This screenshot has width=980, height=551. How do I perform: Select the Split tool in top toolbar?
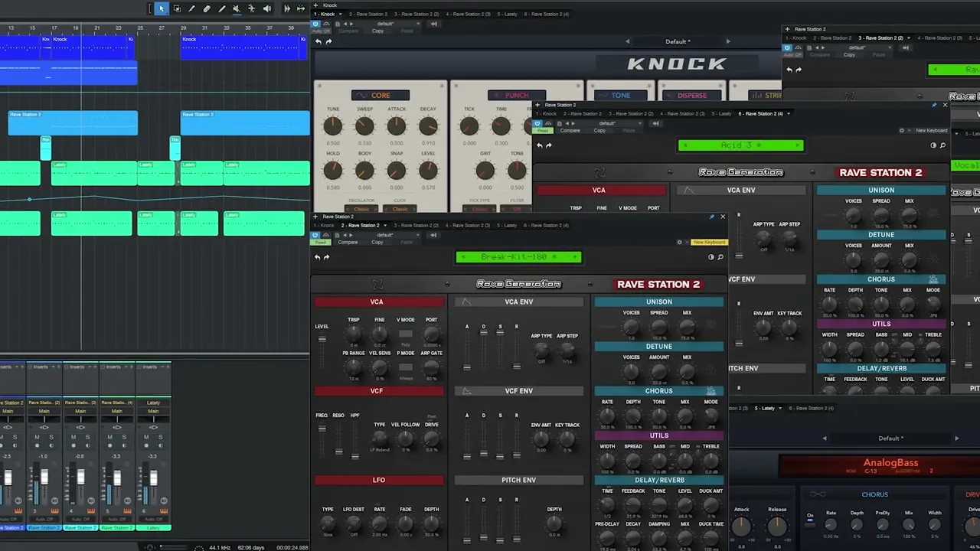(192, 8)
